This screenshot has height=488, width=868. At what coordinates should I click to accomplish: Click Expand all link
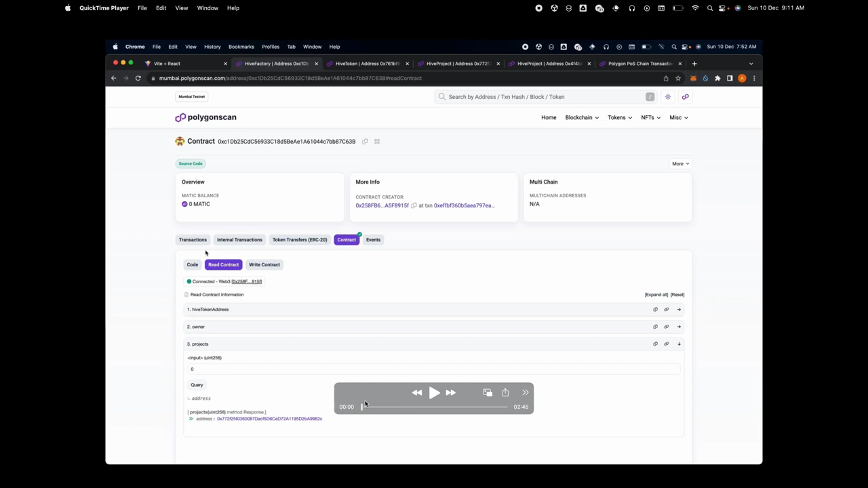pyautogui.click(x=656, y=295)
